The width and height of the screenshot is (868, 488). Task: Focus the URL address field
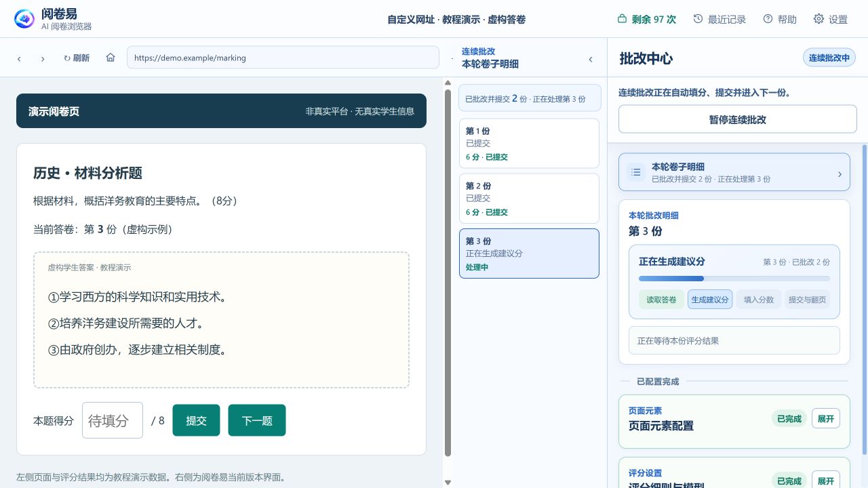pyautogui.click(x=283, y=58)
